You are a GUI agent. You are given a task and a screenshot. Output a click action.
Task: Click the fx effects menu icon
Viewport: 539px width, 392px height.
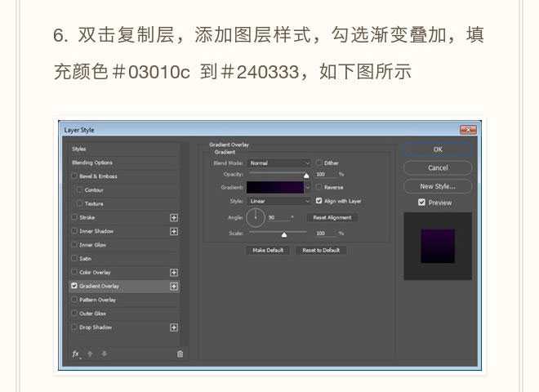point(76,354)
